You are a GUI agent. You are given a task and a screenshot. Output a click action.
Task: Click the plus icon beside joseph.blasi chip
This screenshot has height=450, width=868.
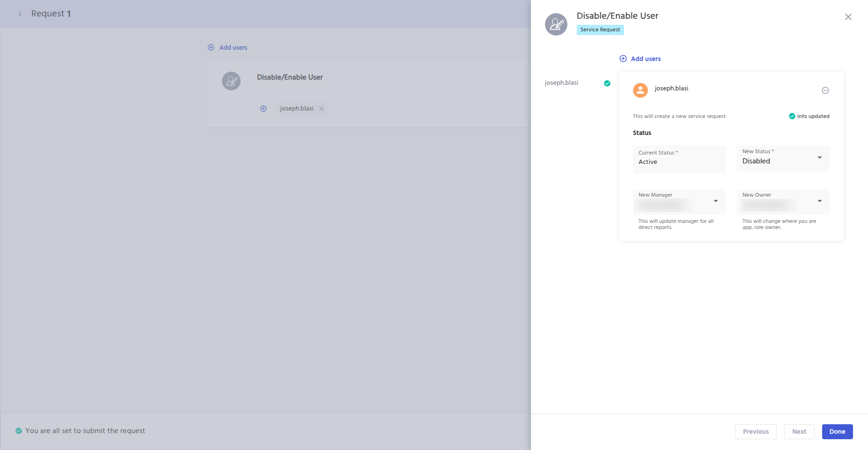263,109
